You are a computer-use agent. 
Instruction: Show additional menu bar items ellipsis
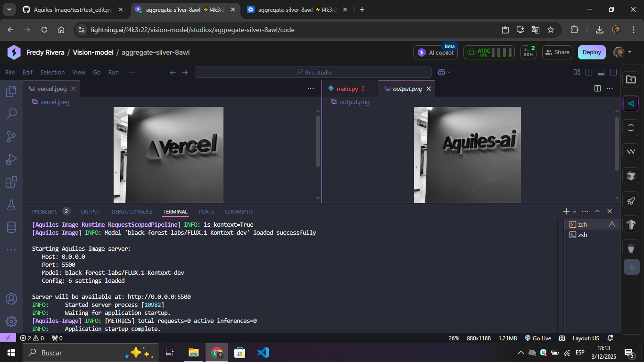(x=132, y=72)
